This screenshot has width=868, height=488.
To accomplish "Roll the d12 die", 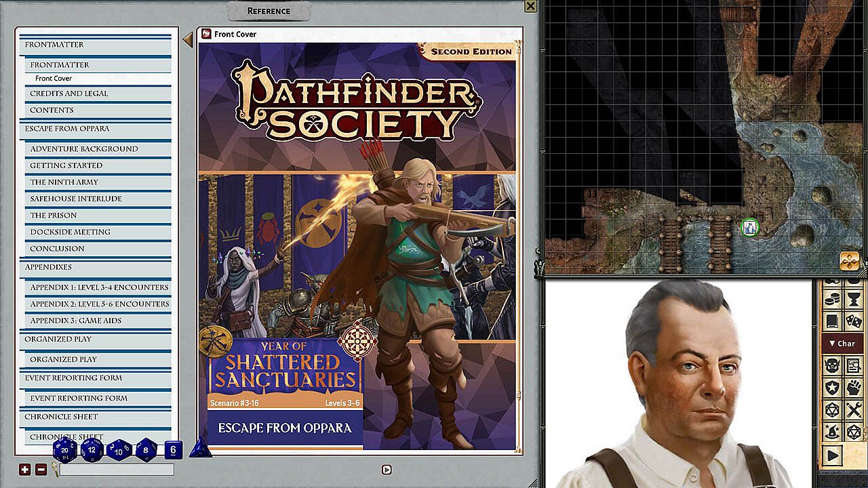I will click(x=92, y=449).
